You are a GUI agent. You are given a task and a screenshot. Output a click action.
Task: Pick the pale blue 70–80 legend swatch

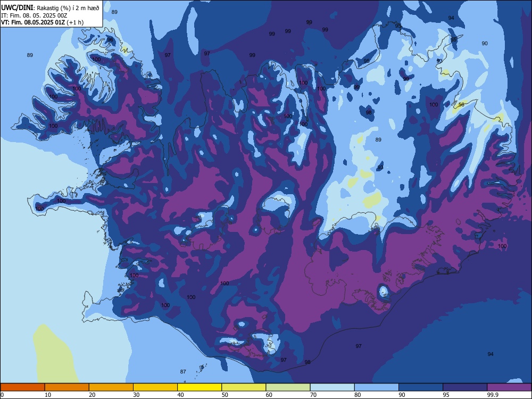[332, 387]
